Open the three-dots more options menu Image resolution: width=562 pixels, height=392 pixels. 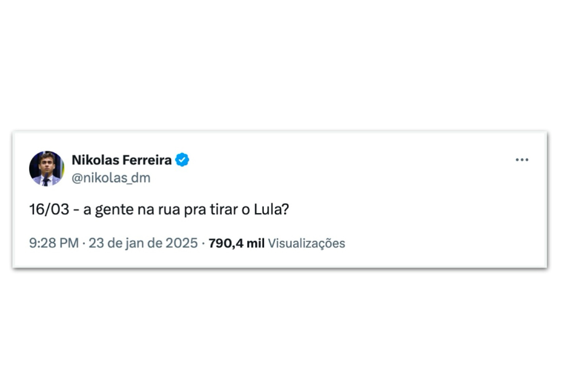coord(522,160)
